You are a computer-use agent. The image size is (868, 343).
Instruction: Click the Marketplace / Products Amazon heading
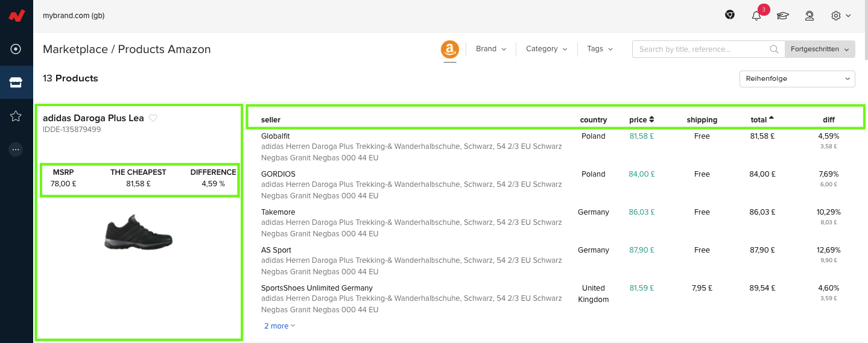tap(127, 49)
